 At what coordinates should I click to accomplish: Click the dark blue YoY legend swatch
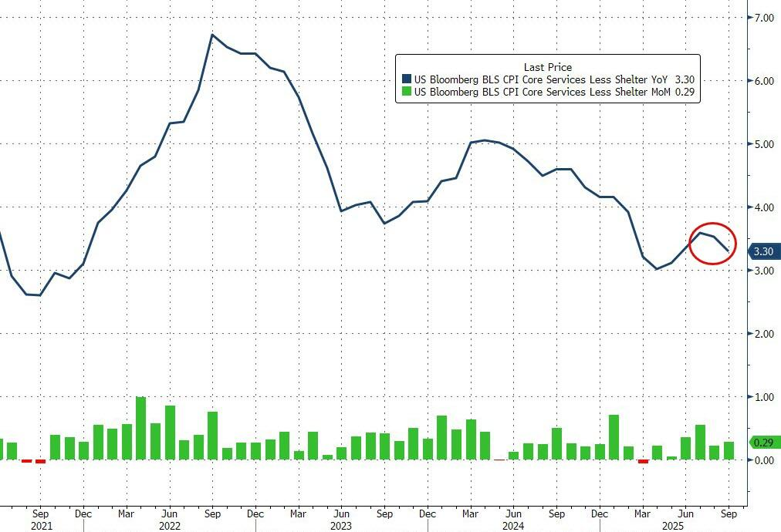pos(407,79)
